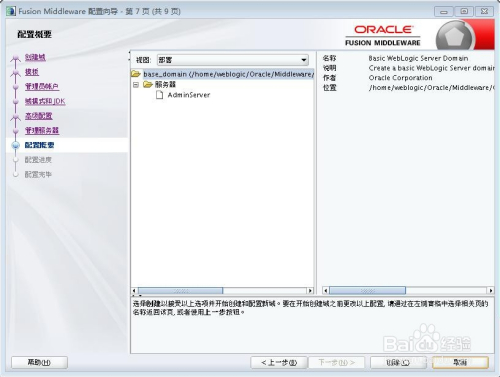This screenshot has height=377, width=500.
Task: Click the Create a basic WebLogic Server description
Action: coord(431,68)
